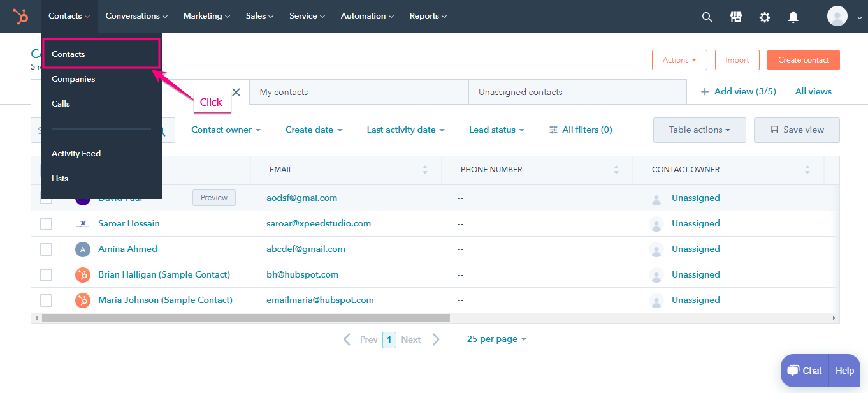Select Amina Ahmed's checkbox

tap(45, 249)
